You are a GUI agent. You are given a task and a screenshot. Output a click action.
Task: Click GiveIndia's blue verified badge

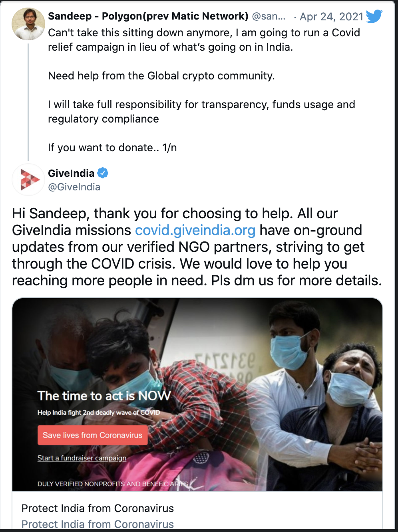(103, 173)
